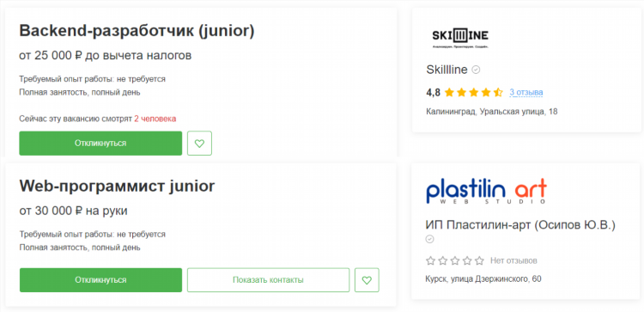Open Backend-разработчик (junior) vacancy title
This screenshot has height=312, width=644.
point(137,31)
